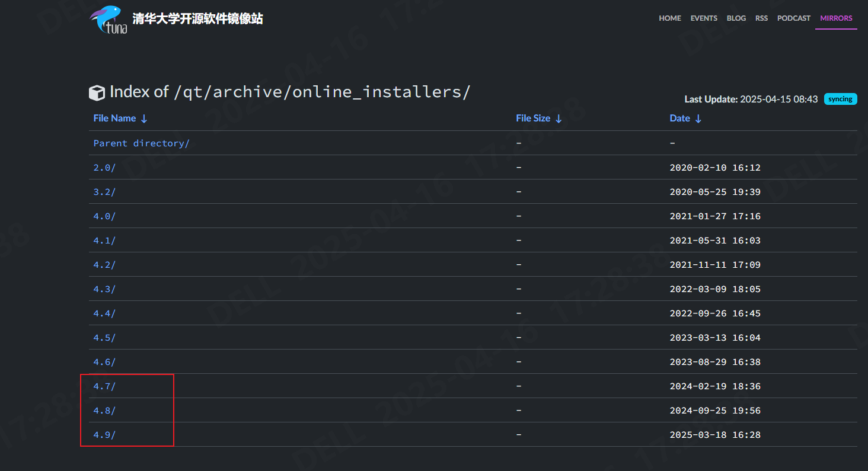Click date 2025-03-18 16:28

pos(715,435)
